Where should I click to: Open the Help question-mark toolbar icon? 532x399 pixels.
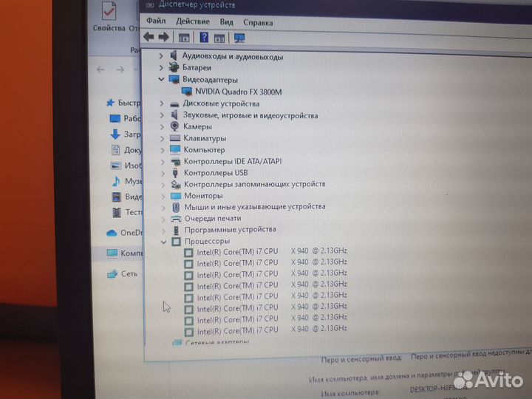point(204,38)
